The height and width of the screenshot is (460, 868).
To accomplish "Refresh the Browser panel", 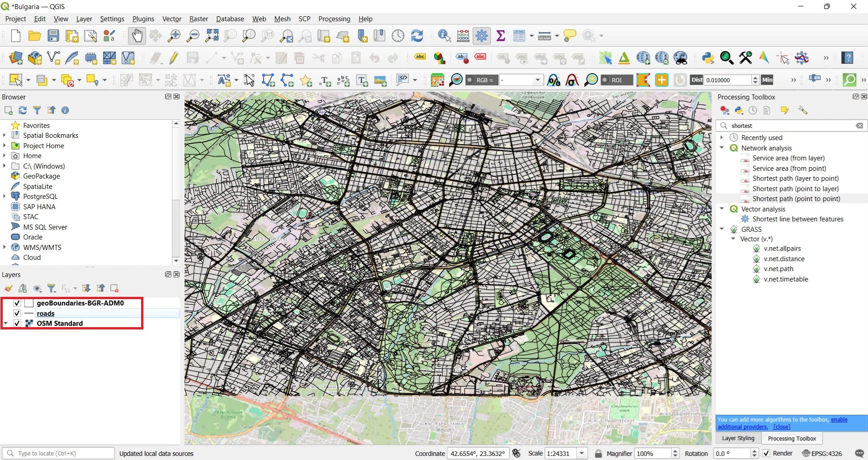I will 23,110.
